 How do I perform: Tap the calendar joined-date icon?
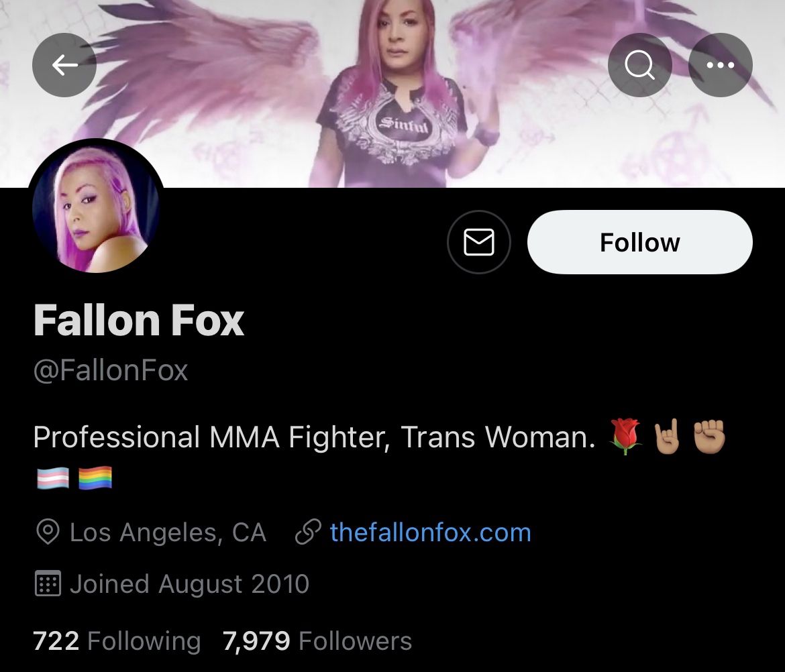pos(48,583)
